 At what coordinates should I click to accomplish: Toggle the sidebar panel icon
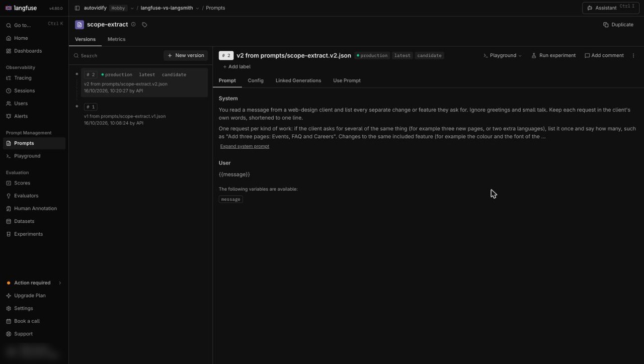coord(77,8)
